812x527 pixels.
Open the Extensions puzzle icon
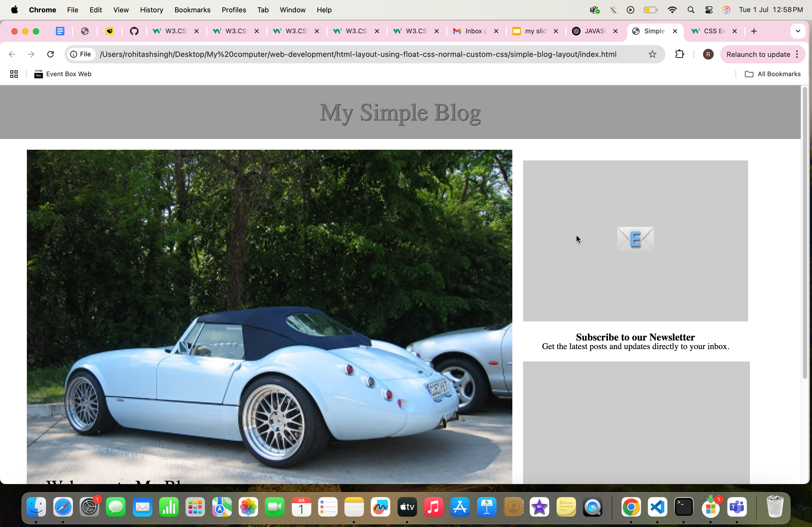pyautogui.click(x=679, y=54)
